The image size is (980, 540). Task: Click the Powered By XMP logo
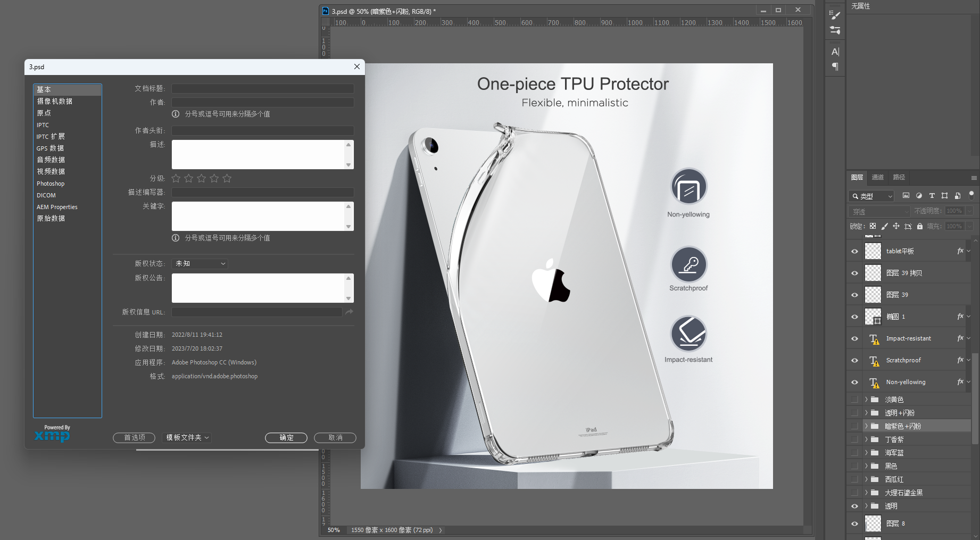(53, 434)
